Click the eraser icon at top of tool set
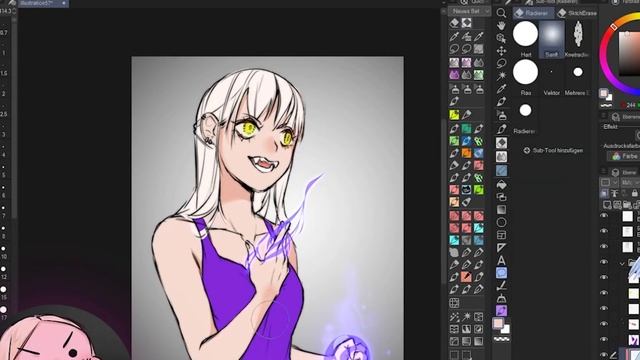 click(x=454, y=23)
